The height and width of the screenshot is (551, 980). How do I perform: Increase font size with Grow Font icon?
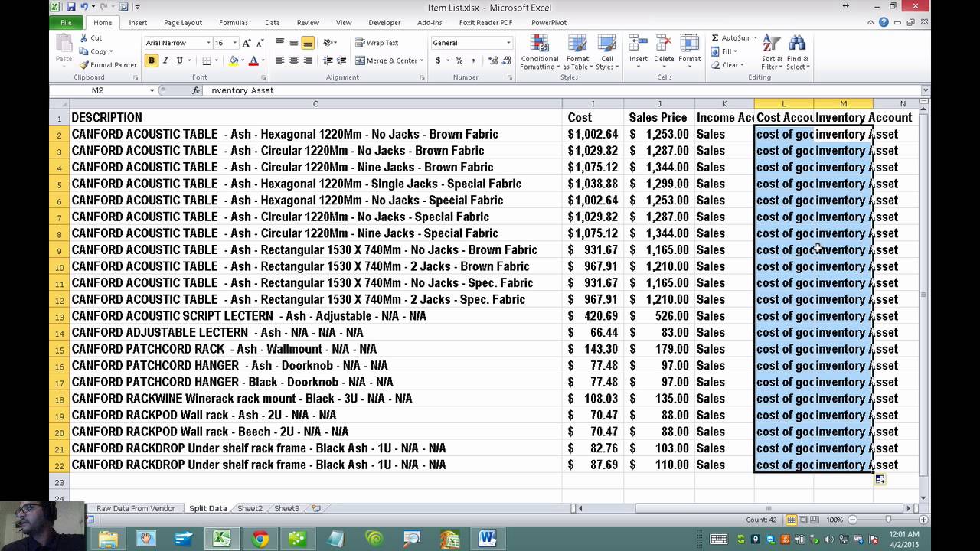(x=247, y=43)
